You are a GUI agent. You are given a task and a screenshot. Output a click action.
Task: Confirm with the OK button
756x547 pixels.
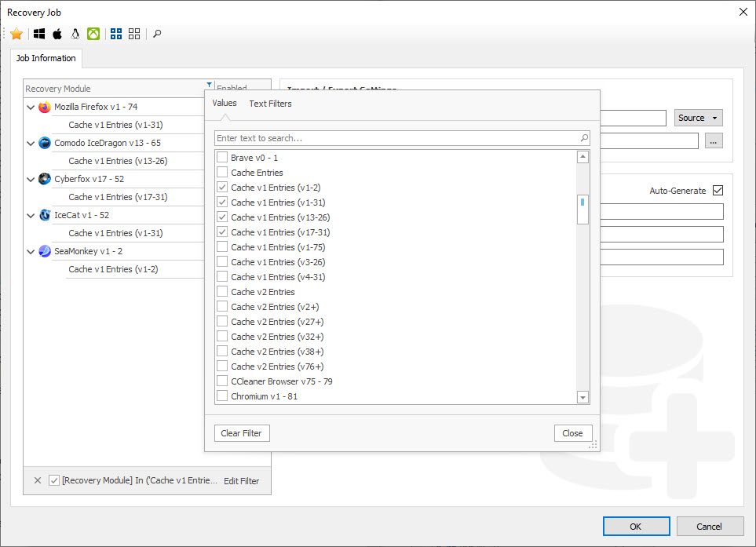tap(636, 527)
